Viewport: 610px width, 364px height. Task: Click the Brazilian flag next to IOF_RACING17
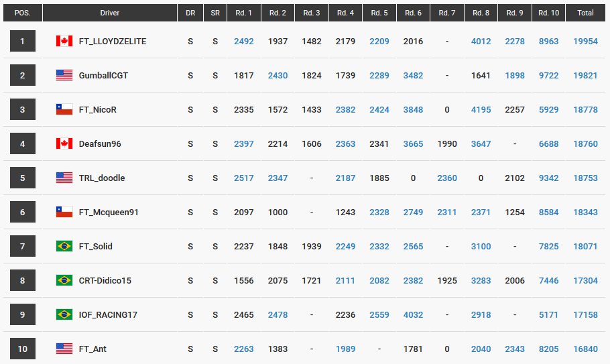point(64,314)
